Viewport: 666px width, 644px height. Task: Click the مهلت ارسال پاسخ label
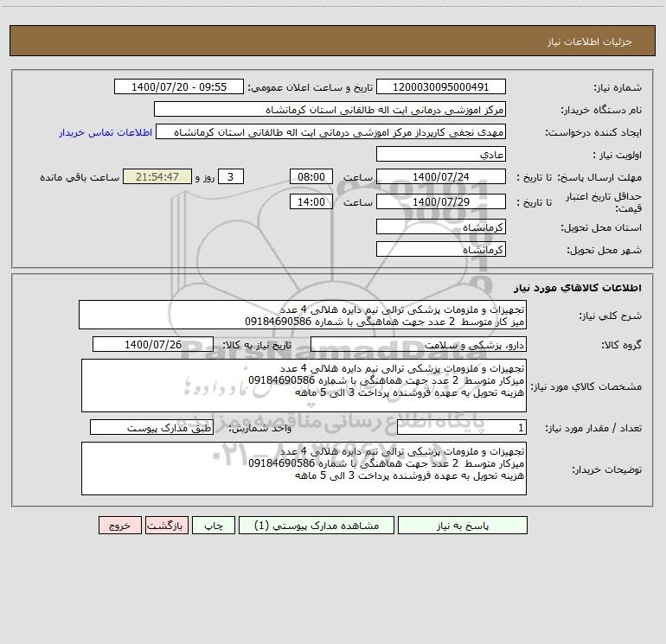tap(599, 177)
